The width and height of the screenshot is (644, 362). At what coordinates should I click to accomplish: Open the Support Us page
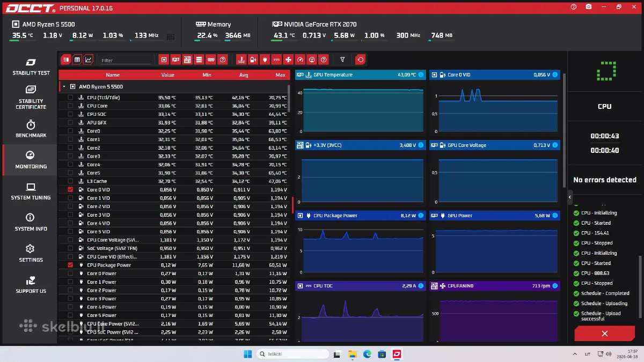tap(31, 284)
